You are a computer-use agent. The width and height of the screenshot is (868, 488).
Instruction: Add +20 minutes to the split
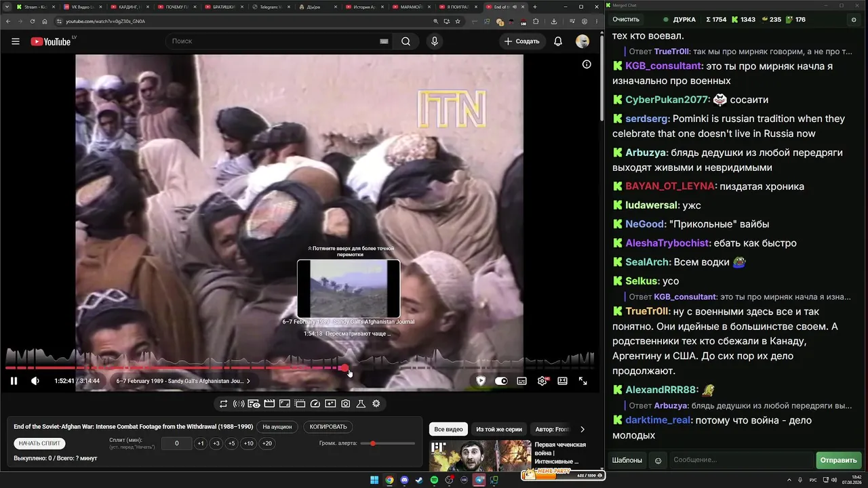267,443
